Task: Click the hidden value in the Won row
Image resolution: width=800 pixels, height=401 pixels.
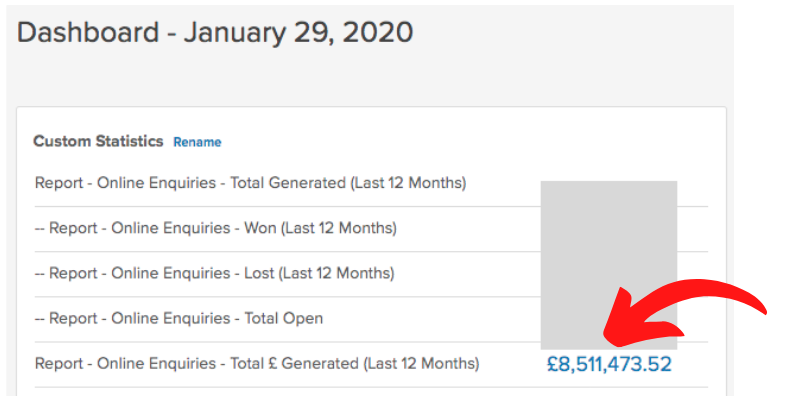Action: 609,228
